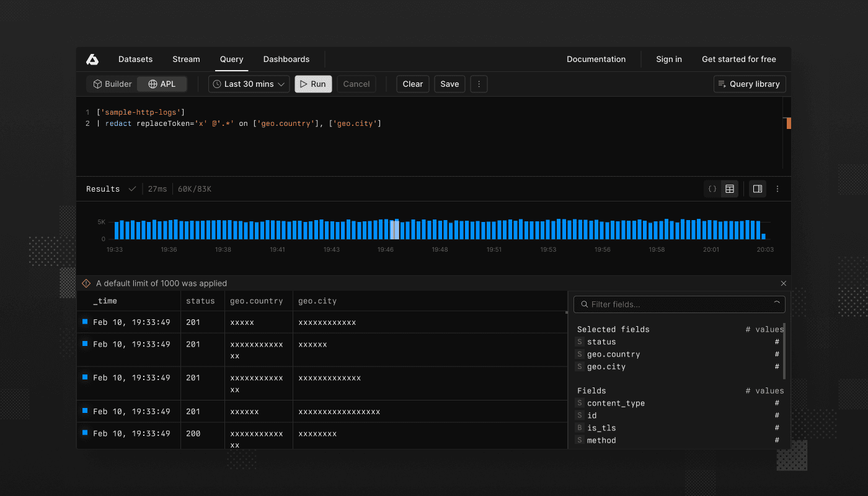868x496 pixels.
Task: Toggle the side panel layout icon
Action: [x=757, y=188]
